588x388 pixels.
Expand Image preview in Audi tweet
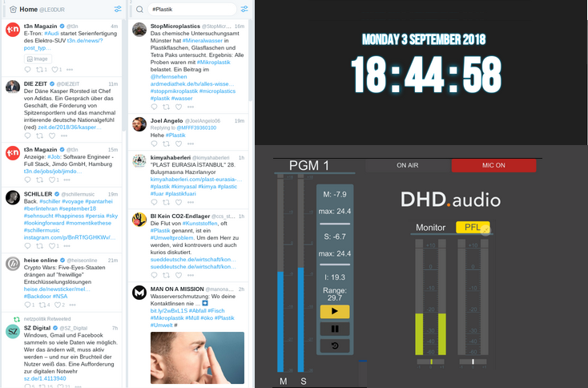coord(38,59)
